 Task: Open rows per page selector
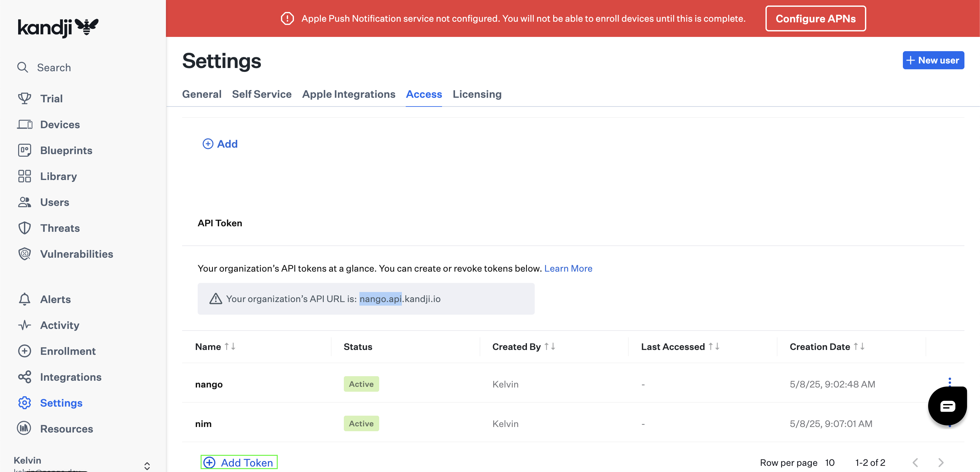coord(829,463)
